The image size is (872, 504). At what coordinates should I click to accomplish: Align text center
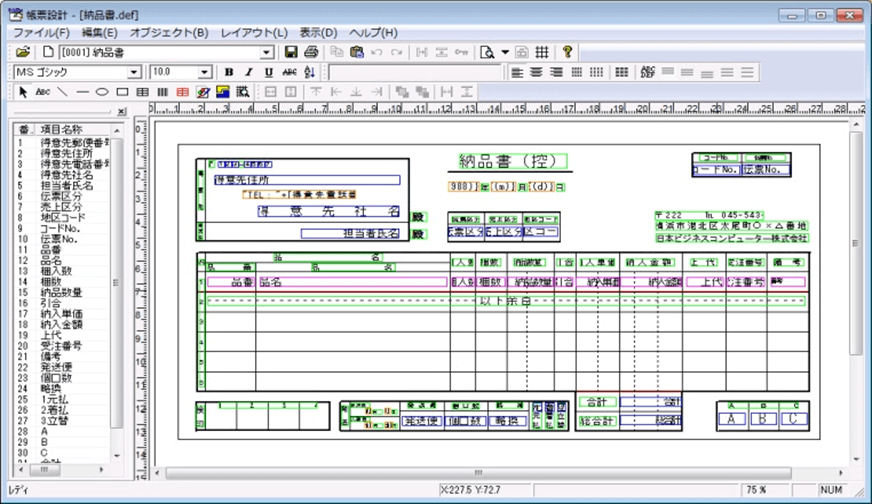(x=536, y=72)
